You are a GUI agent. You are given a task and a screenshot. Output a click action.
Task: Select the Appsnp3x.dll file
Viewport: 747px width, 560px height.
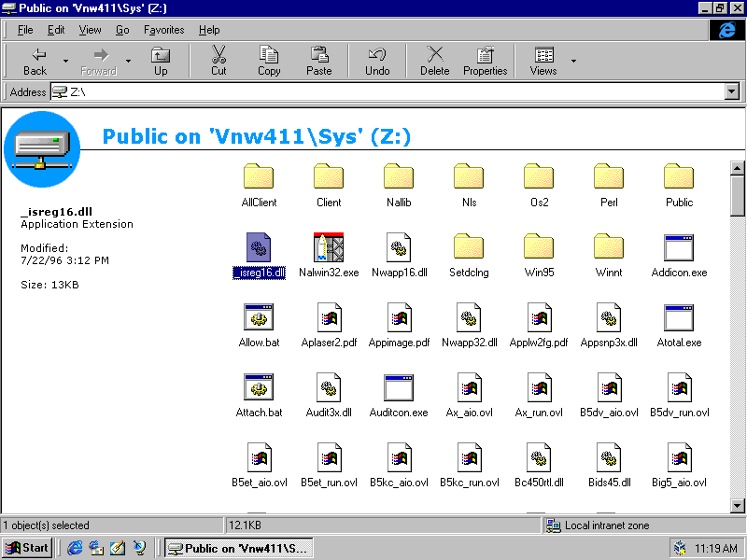tap(609, 326)
